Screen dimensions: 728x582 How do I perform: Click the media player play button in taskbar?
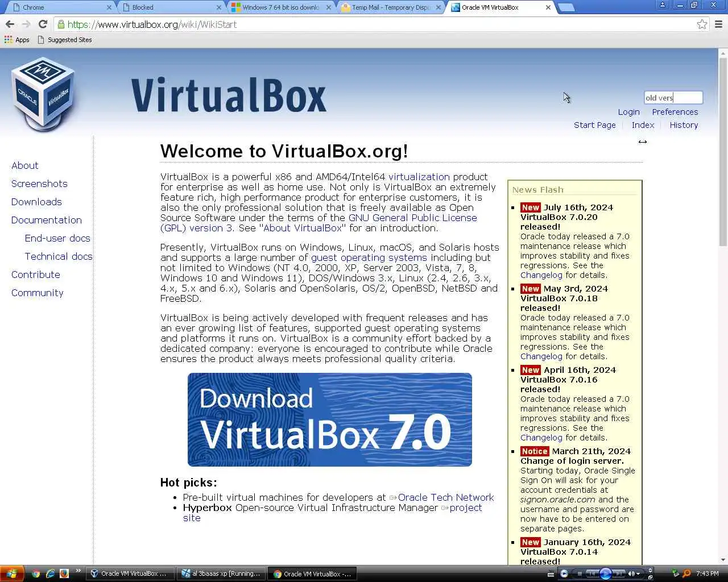(606, 573)
